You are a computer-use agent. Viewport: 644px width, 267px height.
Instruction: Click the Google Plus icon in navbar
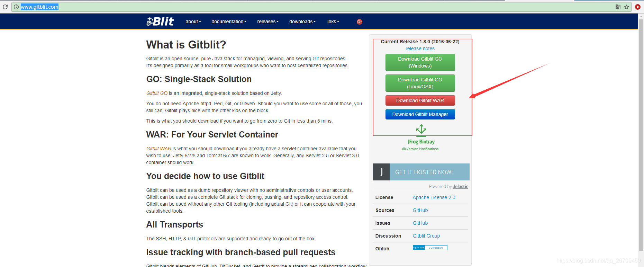[360, 22]
